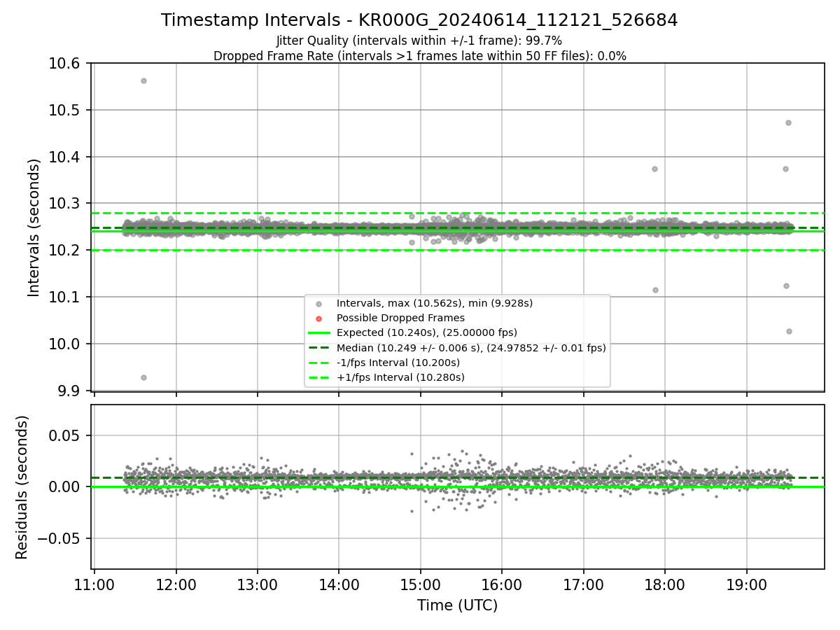Select legend entry 'Intervals, max (10.562s), min (9.928s)'
This screenshot has height=630, width=840.
(434, 303)
